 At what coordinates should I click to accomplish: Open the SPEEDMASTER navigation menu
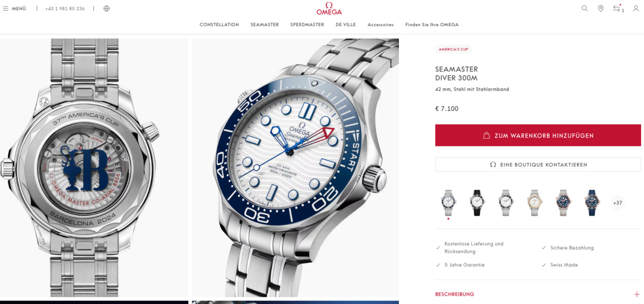click(x=307, y=25)
